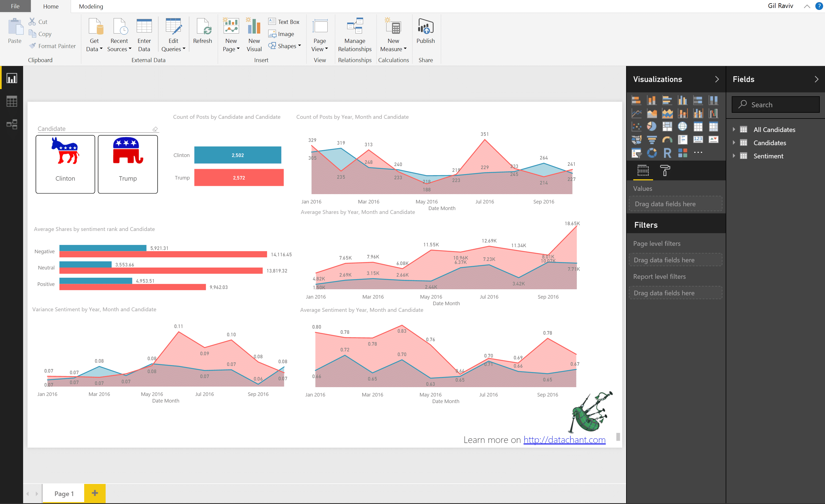Image resolution: width=825 pixels, height=504 pixels.
Task: Clear Candidate slicer selections with eraser
Action: coord(155,129)
